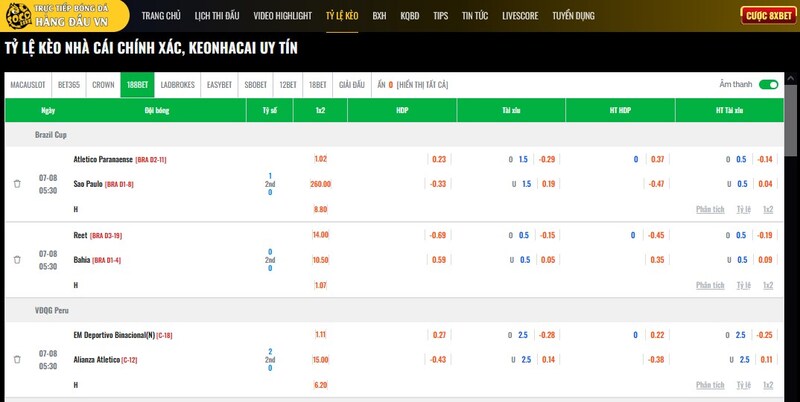Click the Bahia team name
This screenshot has width=800, height=402.
(x=82, y=260)
